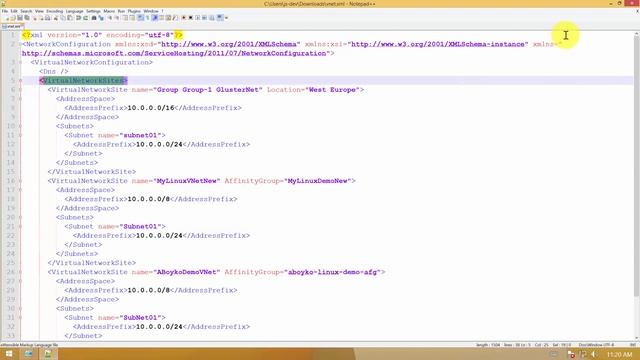Click the Paste toolbar icon
The width and height of the screenshot is (640, 360).
click(69, 18)
